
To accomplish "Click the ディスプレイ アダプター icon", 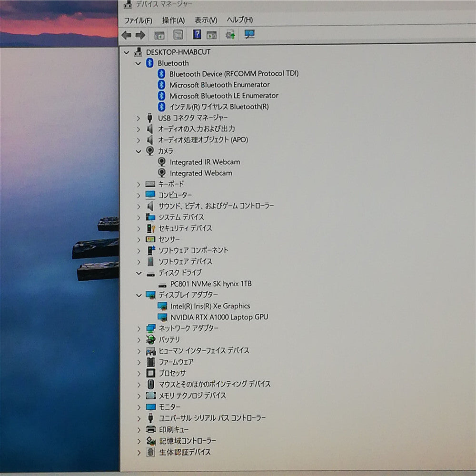I will pos(150,295).
